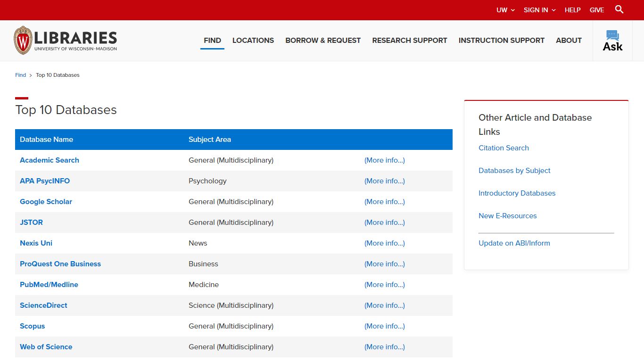Open the Citation Search link
This screenshot has width=644, height=362.
click(504, 148)
